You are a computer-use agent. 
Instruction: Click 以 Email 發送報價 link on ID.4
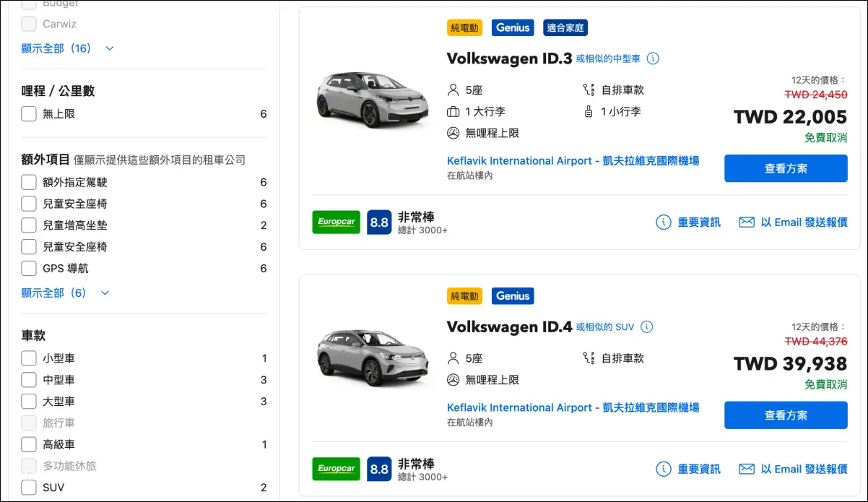coord(803,469)
